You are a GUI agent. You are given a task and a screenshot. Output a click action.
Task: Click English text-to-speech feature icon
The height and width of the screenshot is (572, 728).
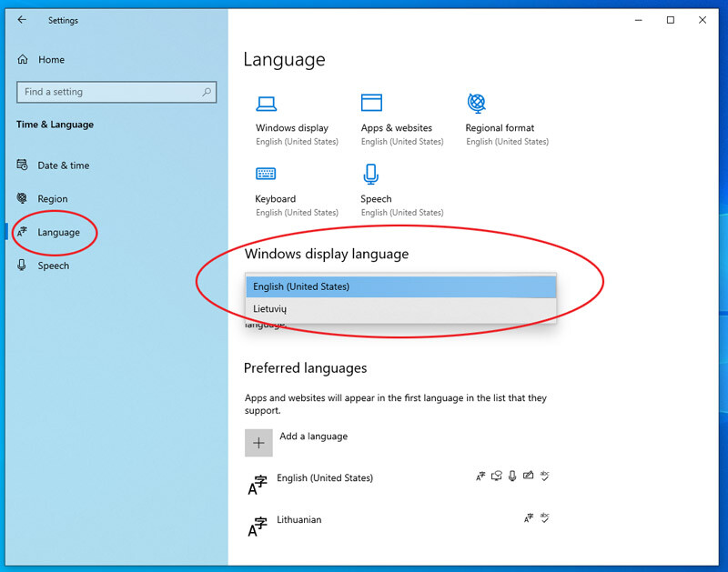(x=496, y=476)
